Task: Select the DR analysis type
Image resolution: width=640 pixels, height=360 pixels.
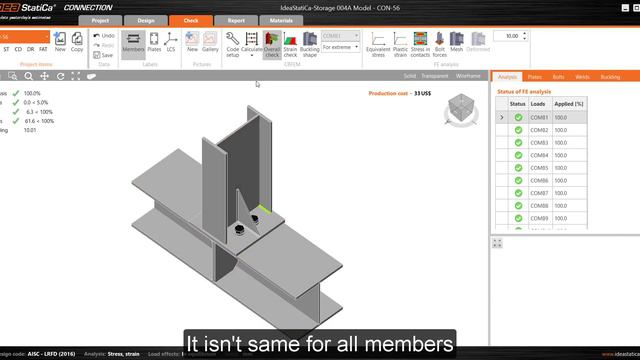Action: point(30,49)
